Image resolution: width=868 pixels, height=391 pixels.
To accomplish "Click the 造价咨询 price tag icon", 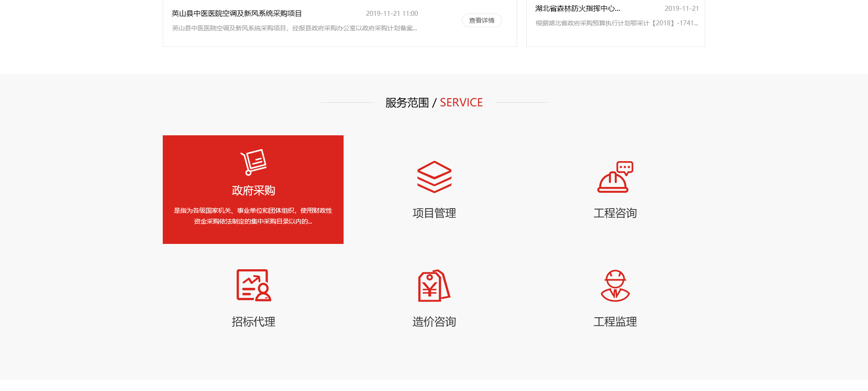I will (x=434, y=286).
